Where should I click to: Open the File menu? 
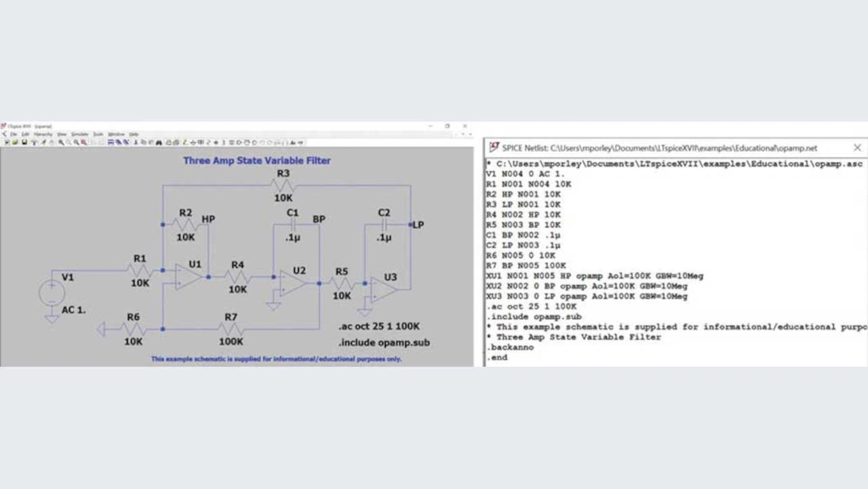point(13,134)
